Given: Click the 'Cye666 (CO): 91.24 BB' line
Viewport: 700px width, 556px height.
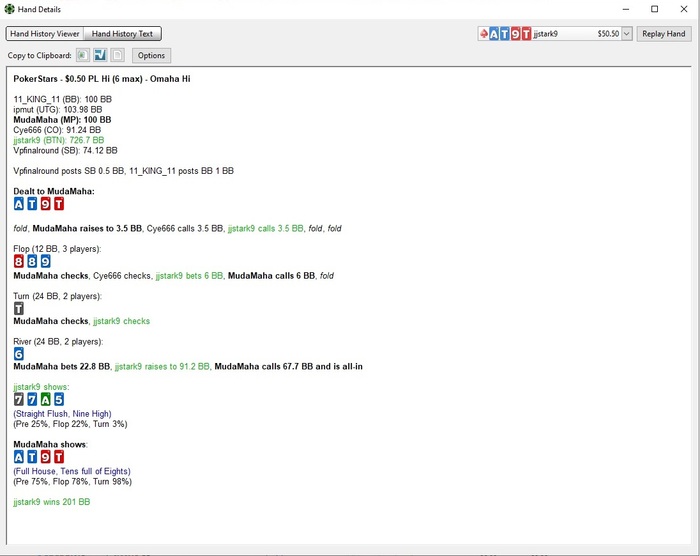Looking at the screenshot, I should [57, 130].
